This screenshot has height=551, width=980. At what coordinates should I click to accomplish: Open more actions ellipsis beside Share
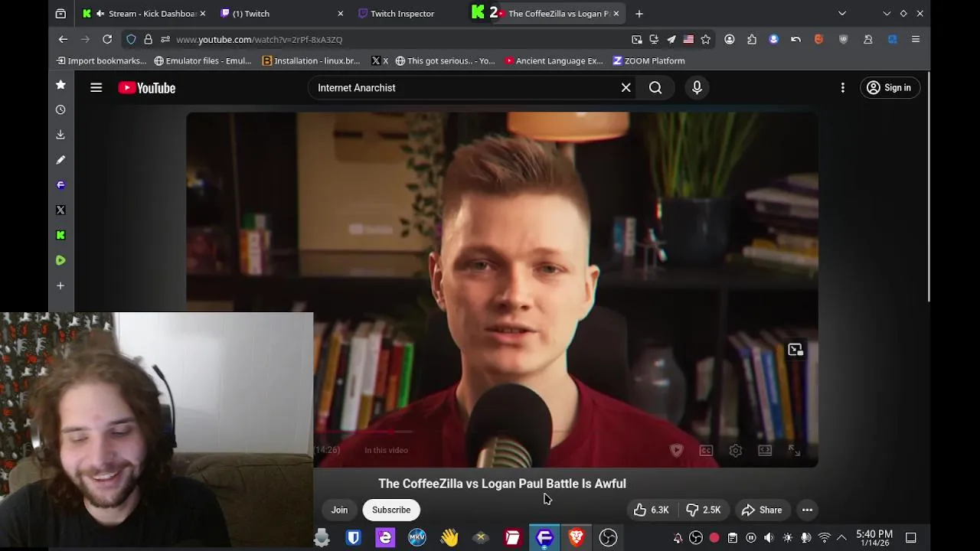point(807,510)
